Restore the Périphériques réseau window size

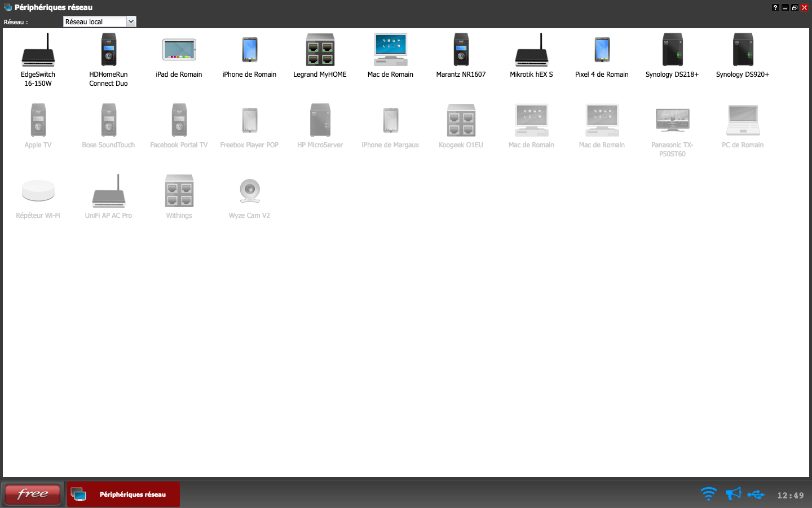tap(795, 7)
